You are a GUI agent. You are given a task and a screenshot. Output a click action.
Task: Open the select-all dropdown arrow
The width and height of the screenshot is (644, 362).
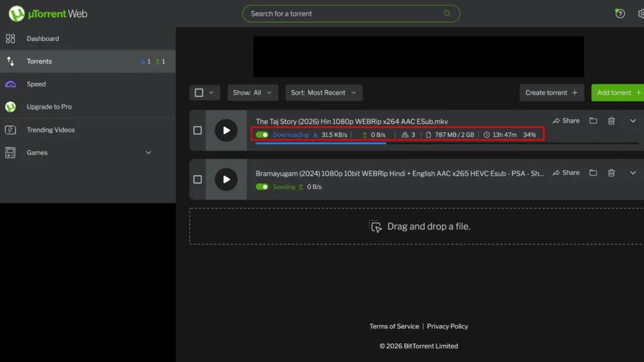click(x=211, y=93)
